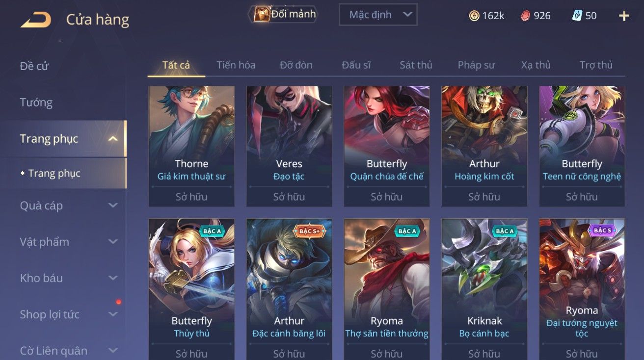Tap the gold coin currency icon
Image resolution: width=644 pixels, height=360 pixels.
point(474,16)
